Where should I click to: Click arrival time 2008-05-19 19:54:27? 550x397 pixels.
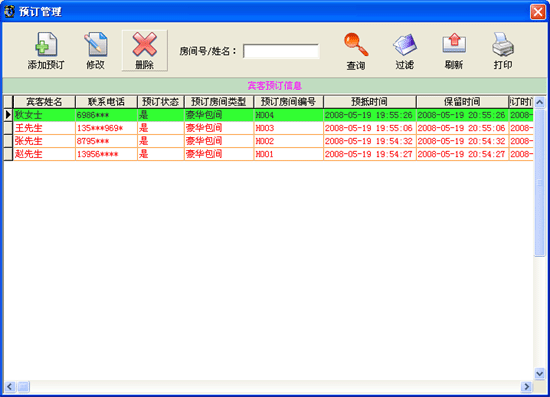point(370,154)
